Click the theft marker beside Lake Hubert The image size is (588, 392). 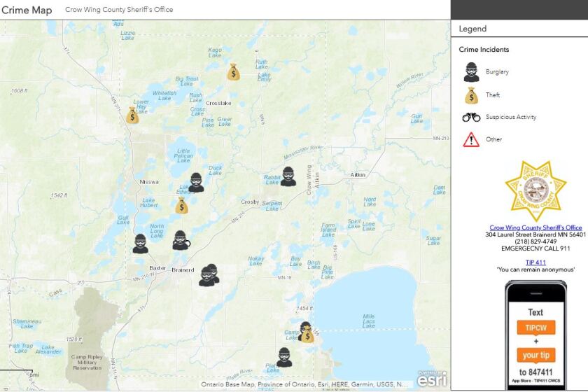[x=181, y=205]
